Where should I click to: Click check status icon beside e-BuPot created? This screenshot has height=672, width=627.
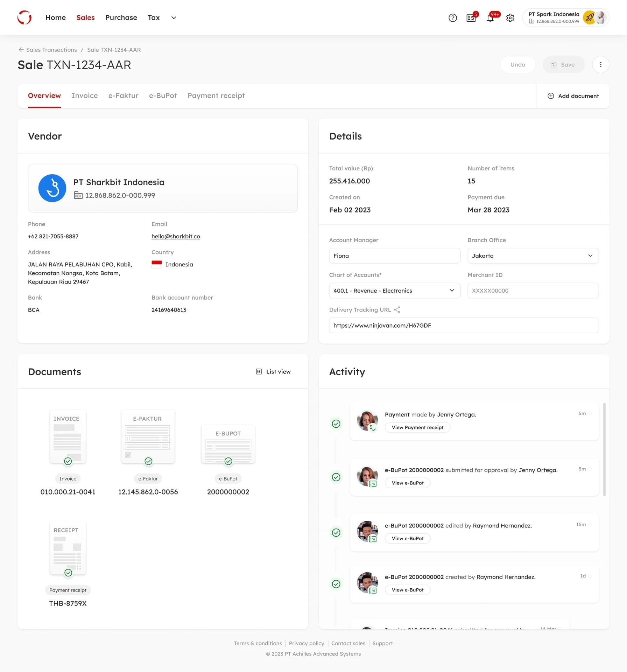(x=336, y=584)
